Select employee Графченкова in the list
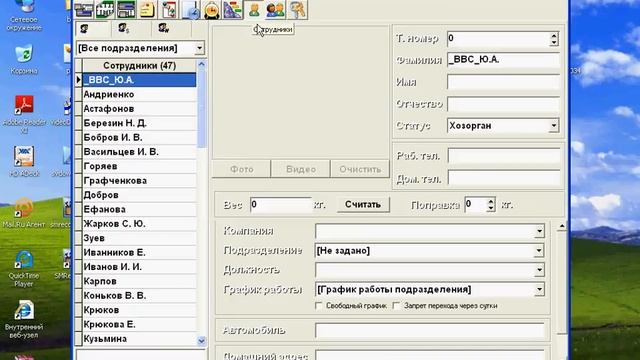The height and width of the screenshot is (360, 640). (139, 180)
